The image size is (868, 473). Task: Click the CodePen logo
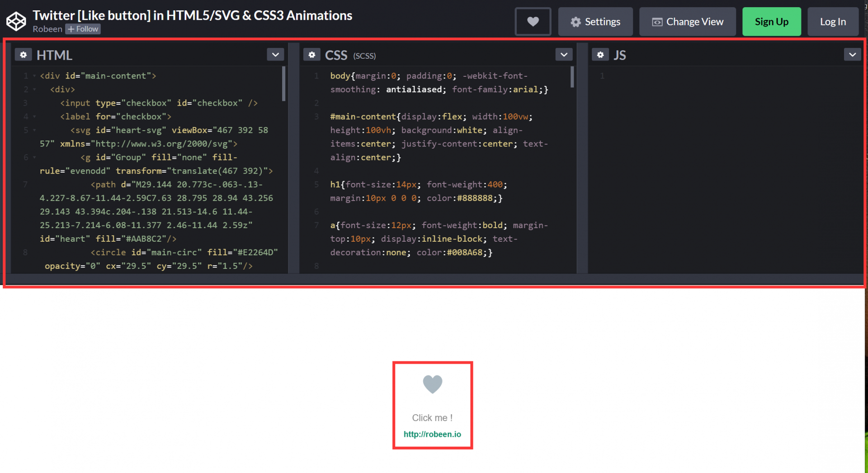tap(16, 21)
